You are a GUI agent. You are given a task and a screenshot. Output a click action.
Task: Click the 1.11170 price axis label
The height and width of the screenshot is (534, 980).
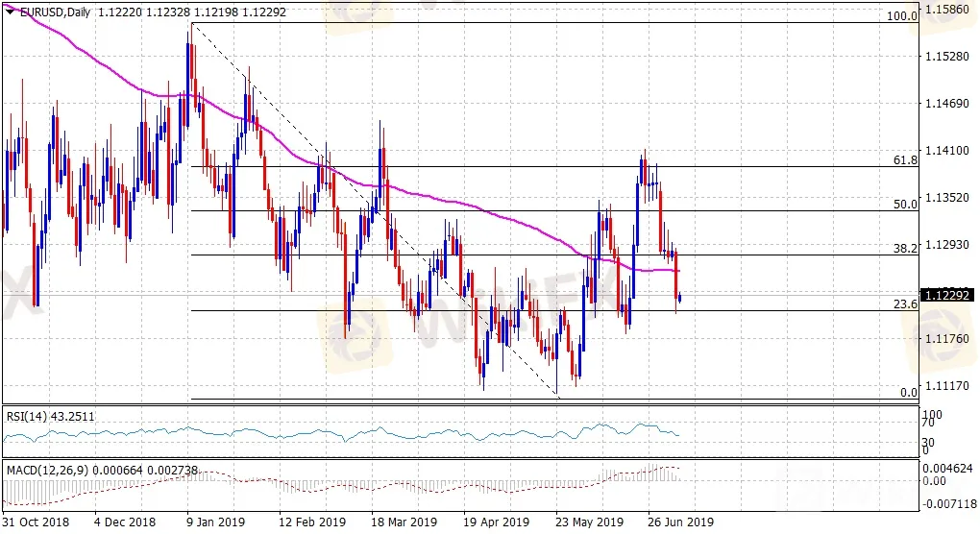(948, 385)
